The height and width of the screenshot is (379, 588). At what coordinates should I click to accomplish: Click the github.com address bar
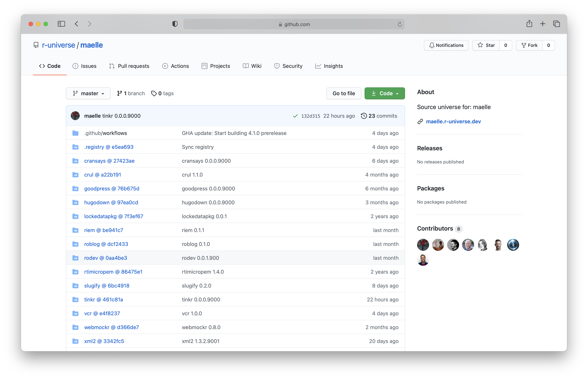pyautogui.click(x=294, y=24)
